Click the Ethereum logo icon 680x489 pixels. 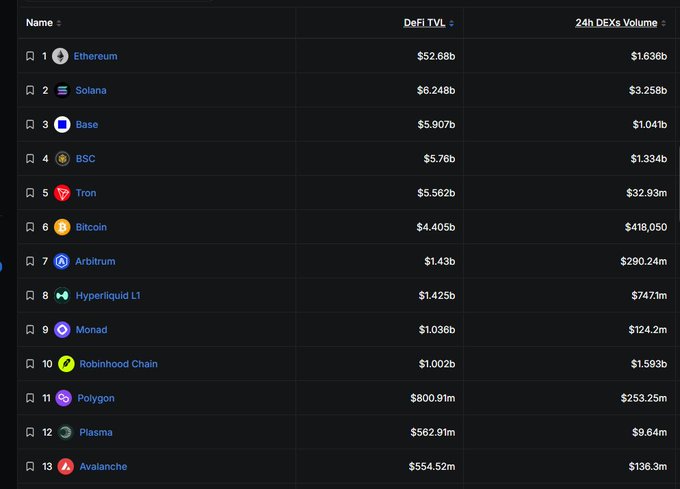(60, 56)
